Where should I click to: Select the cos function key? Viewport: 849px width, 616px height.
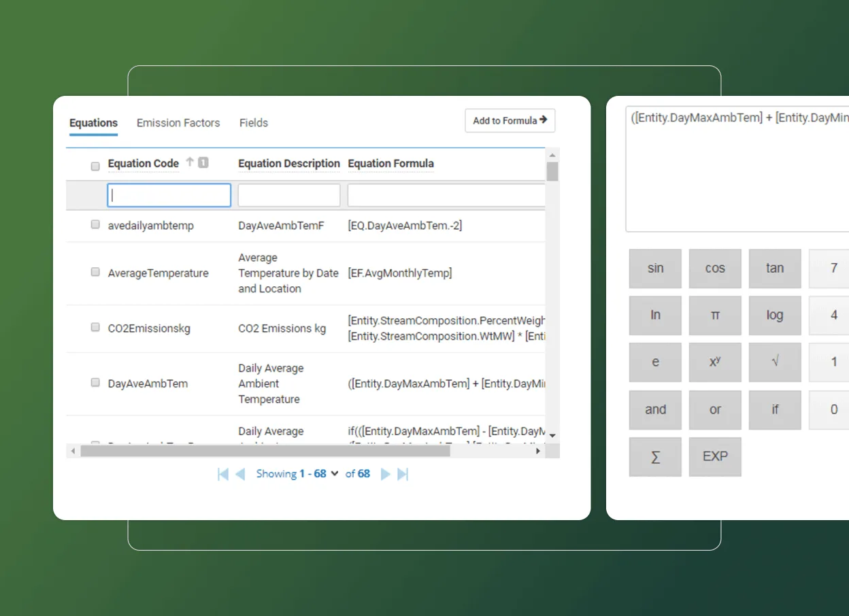point(714,268)
